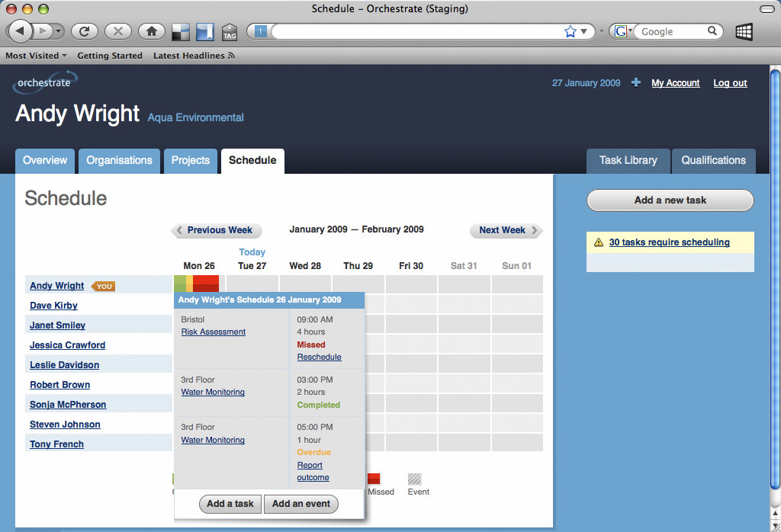This screenshot has width=781, height=532.
Task: Open the 30 tasks require scheduling link
Action: [669, 242]
